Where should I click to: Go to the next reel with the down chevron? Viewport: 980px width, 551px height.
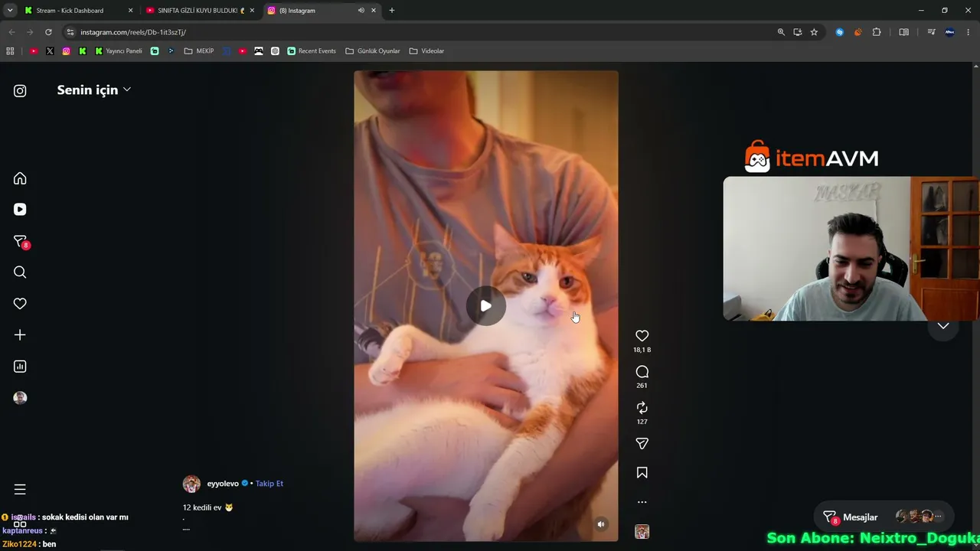[943, 326]
